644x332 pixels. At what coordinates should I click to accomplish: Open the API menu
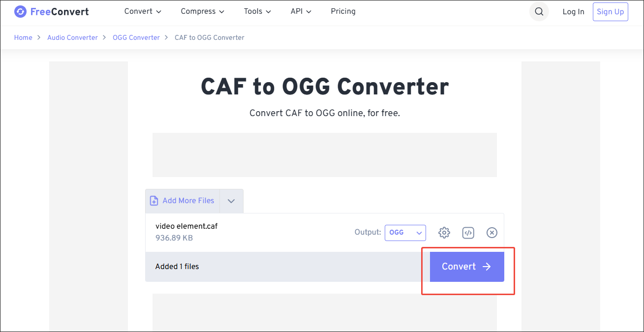(301, 11)
